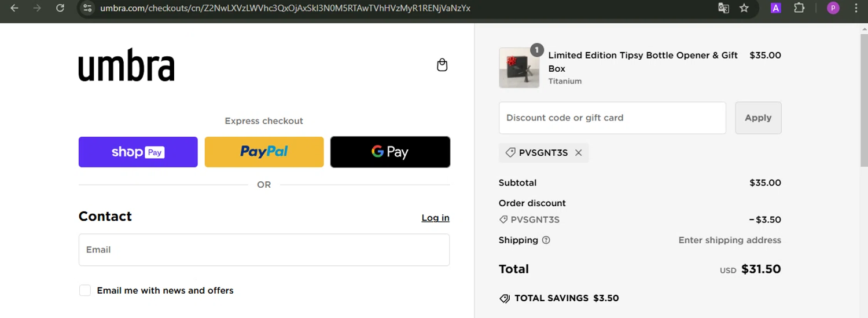Open site information icon in address bar
The image size is (868, 318).
tap(87, 8)
